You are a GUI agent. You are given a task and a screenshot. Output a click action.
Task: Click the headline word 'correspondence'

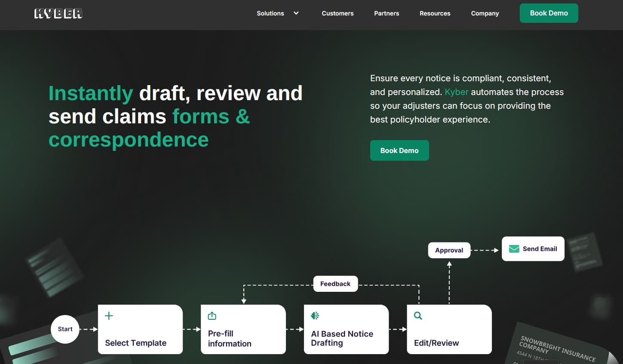click(129, 140)
